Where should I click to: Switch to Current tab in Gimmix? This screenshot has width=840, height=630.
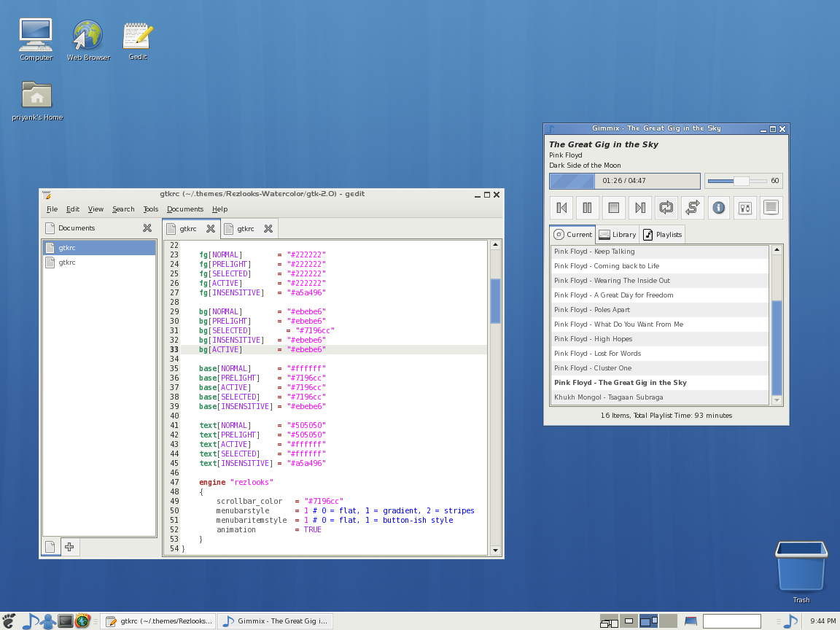tap(572, 234)
